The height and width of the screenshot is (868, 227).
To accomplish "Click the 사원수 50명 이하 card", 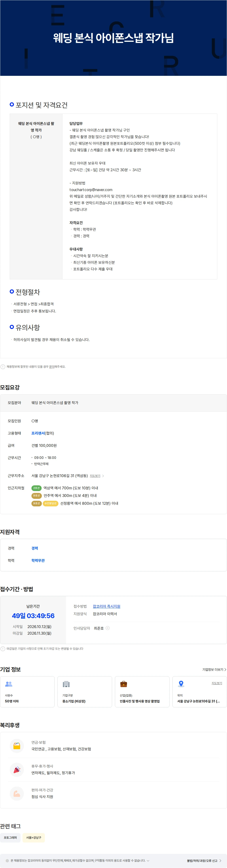I will click(x=27, y=692).
